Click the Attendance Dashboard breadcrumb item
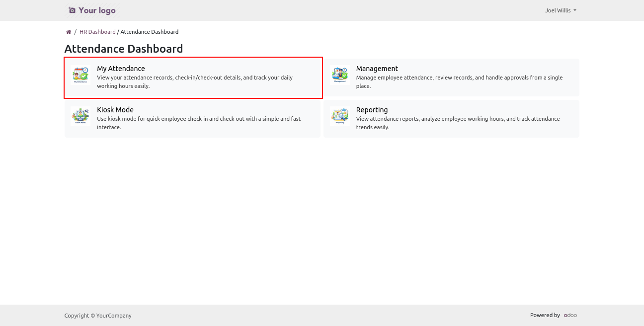The image size is (644, 326). click(x=149, y=32)
